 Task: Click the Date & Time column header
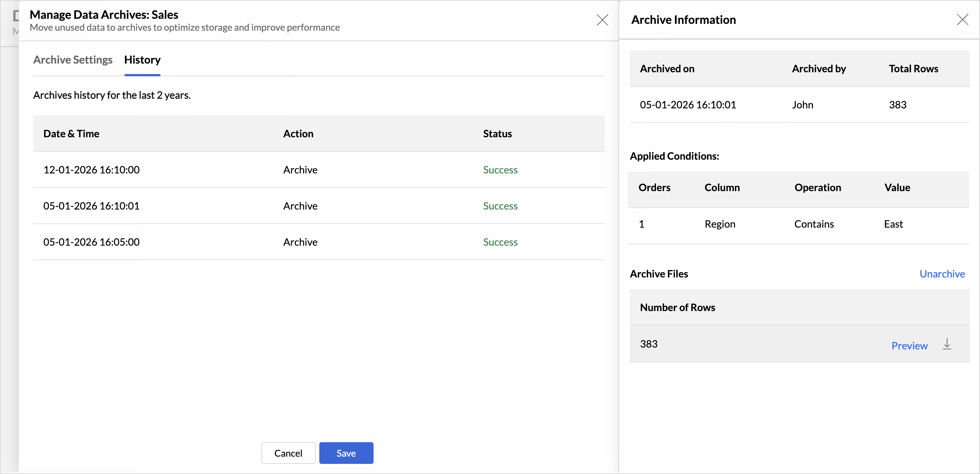click(71, 133)
